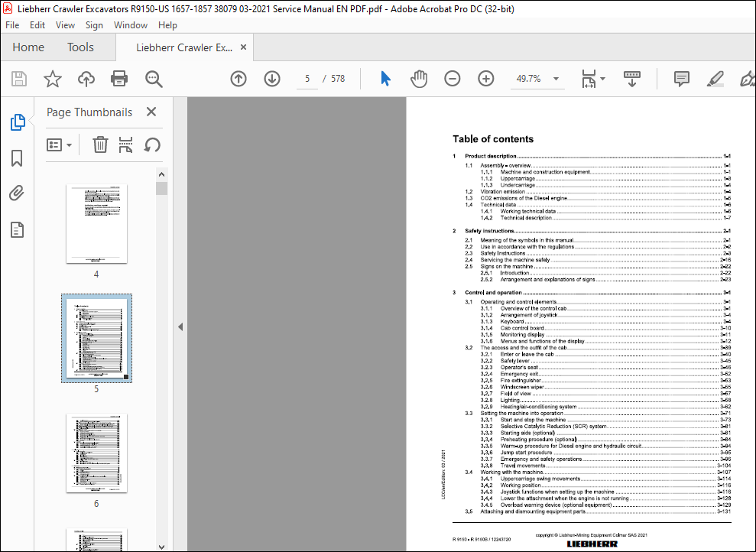The width and height of the screenshot is (756, 552).
Task: Activate the Hand pan tool
Action: 418,79
